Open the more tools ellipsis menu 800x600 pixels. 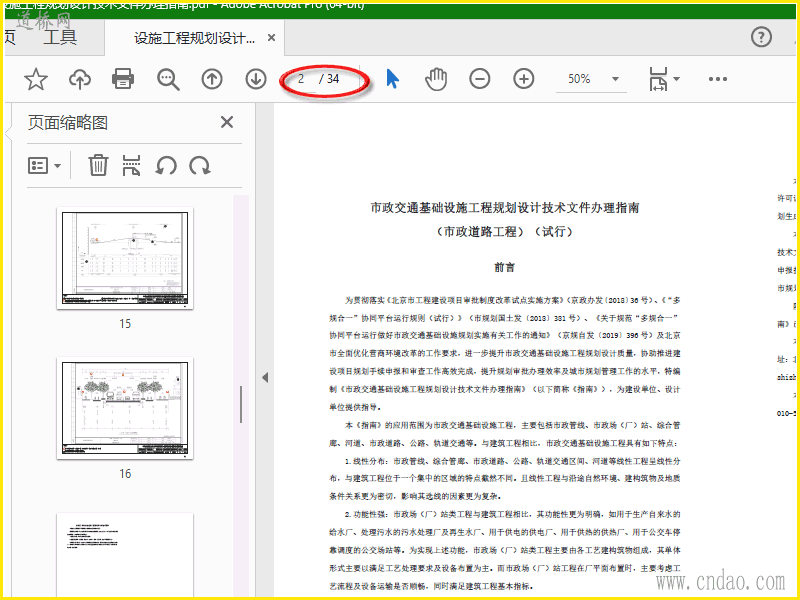coord(717,79)
